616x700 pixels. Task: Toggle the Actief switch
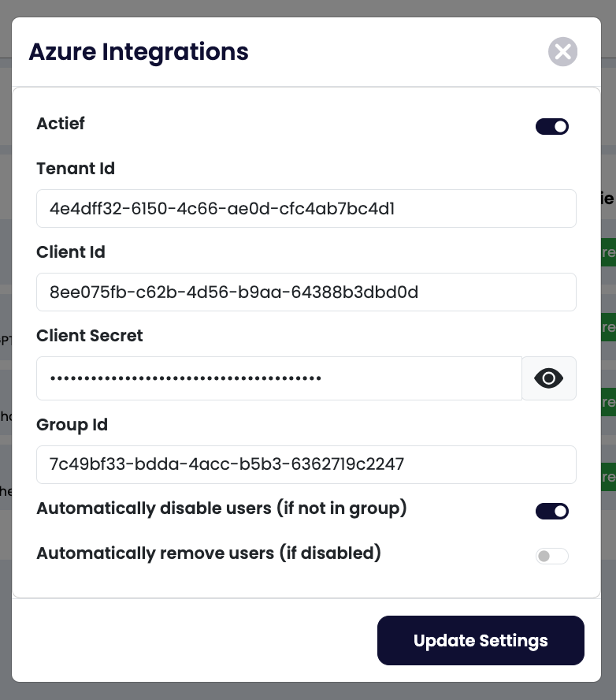coord(552,126)
